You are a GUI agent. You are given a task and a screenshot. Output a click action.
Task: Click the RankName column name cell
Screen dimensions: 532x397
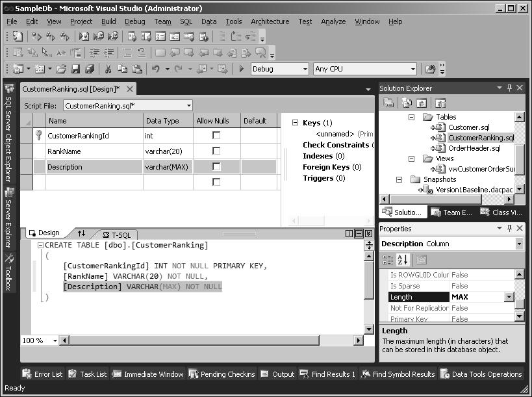point(94,151)
